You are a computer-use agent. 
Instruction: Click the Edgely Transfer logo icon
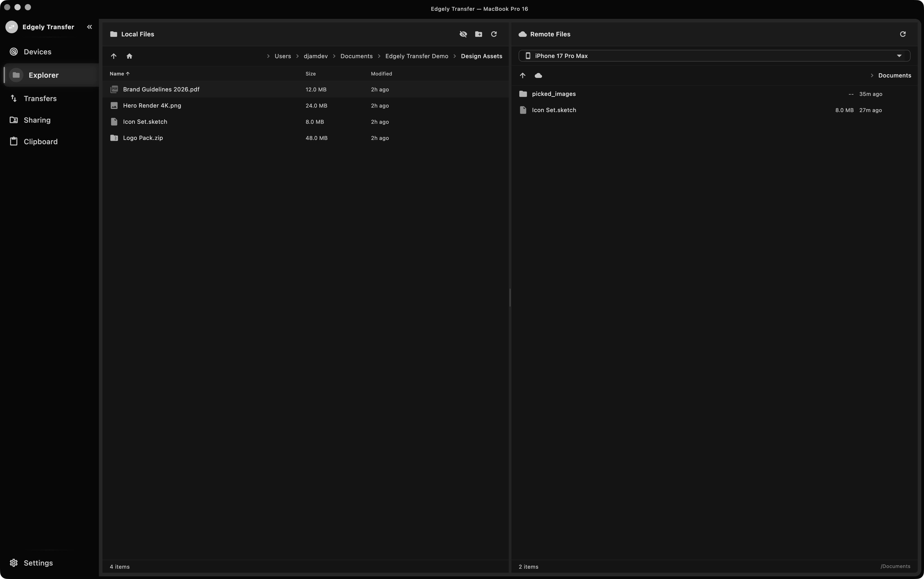pos(11,27)
